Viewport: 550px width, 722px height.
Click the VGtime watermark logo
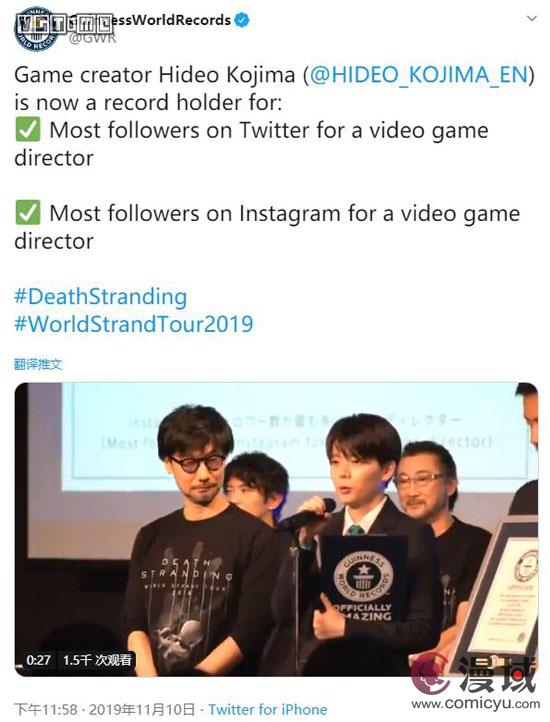click(64, 23)
